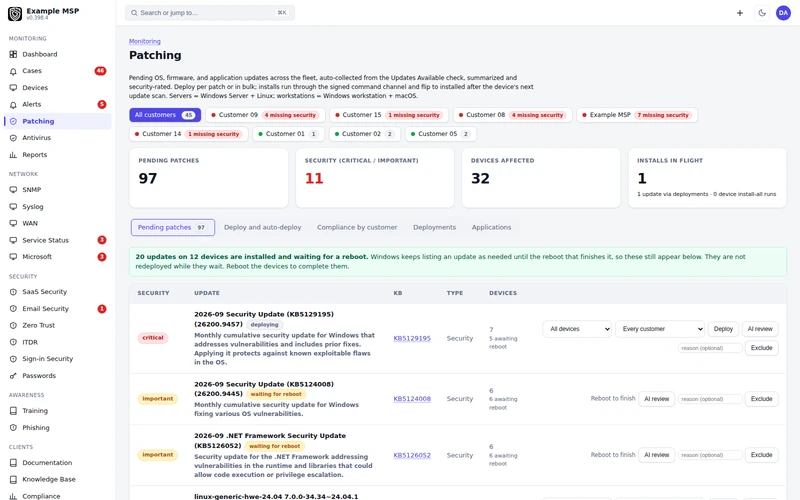Image resolution: width=800 pixels, height=500 pixels.
Task: Open Reports chart icon
Action: tap(13, 155)
